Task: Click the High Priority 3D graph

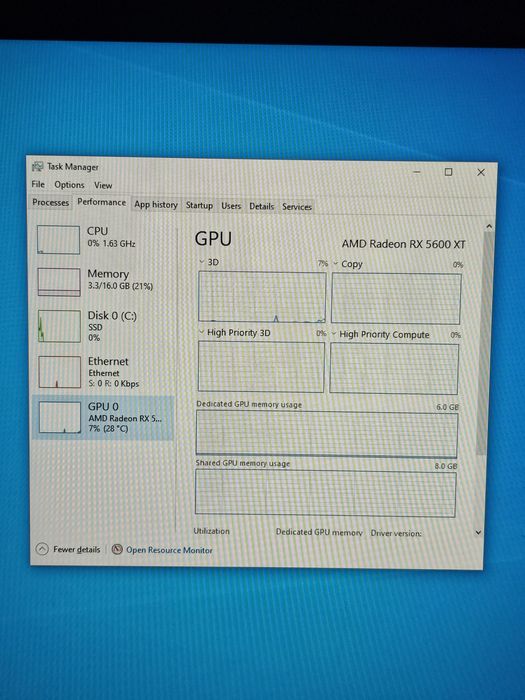Action: [261, 367]
